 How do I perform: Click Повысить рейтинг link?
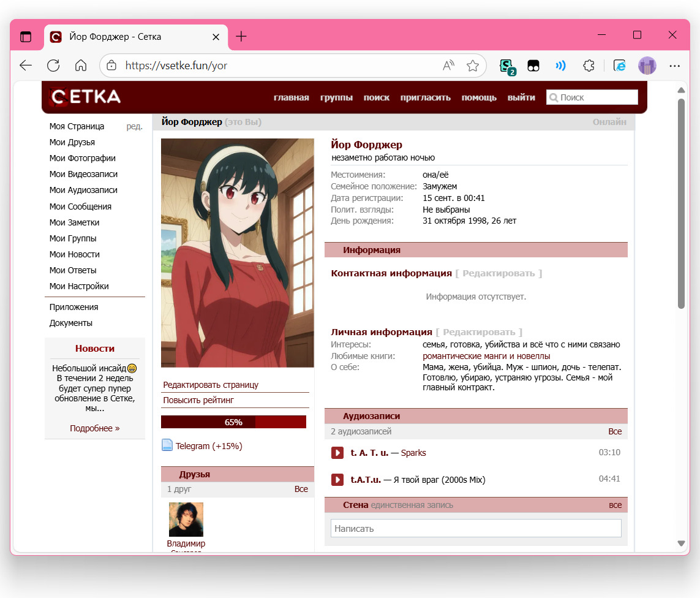point(198,400)
